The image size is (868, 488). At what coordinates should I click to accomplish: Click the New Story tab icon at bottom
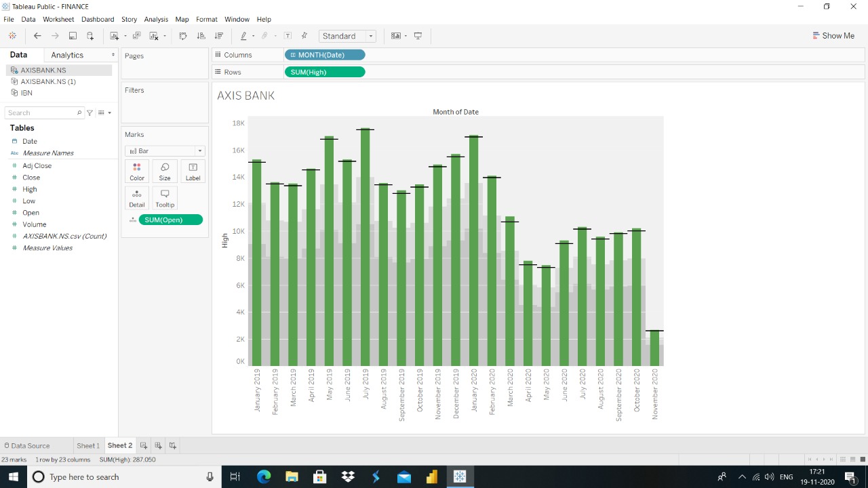pos(173,445)
